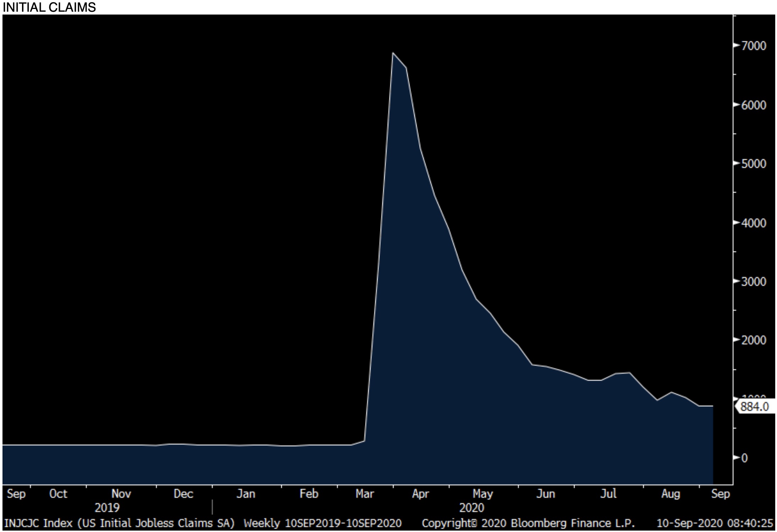
Task: Click the 5000 y-axis label
Action: tap(754, 164)
